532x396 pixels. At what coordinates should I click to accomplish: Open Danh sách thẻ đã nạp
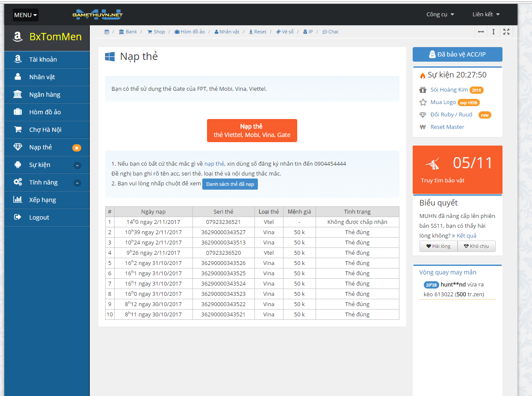coord(230,184)
